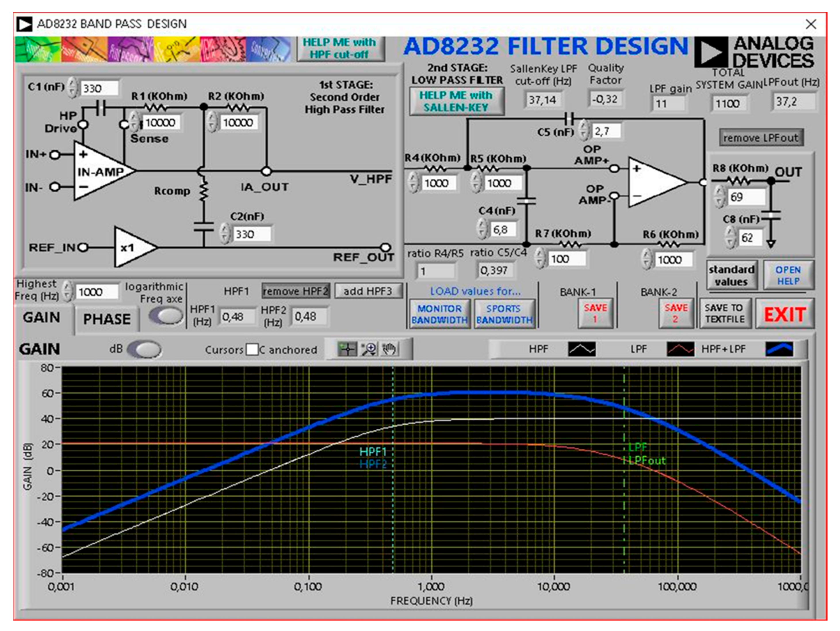Click the R8 value field showing 69
This screenshot has width=840, height=631.
click(747, 197)
